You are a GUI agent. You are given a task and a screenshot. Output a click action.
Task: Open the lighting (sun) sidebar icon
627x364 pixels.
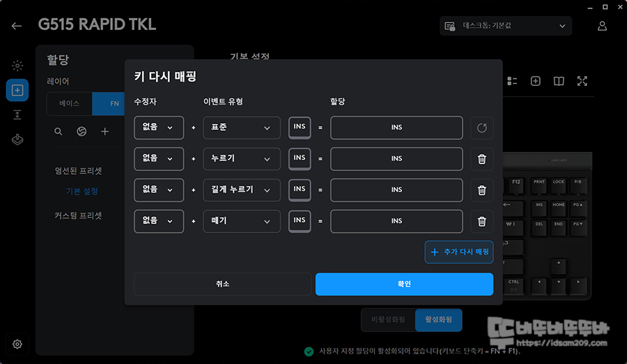click(17, 65)
